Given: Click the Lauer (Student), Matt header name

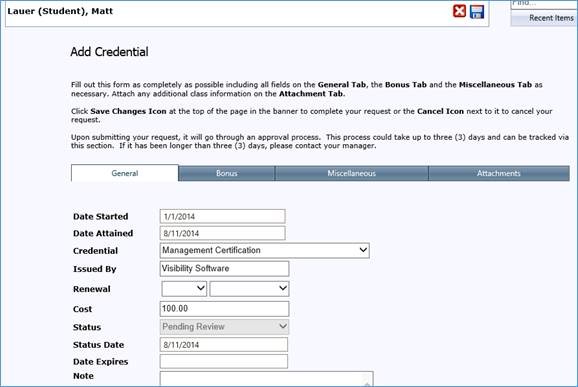Looking at the screenshot, I should (60, 11).
